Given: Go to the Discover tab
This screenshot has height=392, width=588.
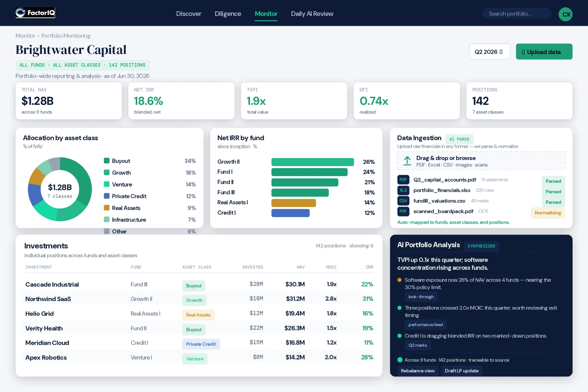Looking at the screenshot, I should click(189, 14).
